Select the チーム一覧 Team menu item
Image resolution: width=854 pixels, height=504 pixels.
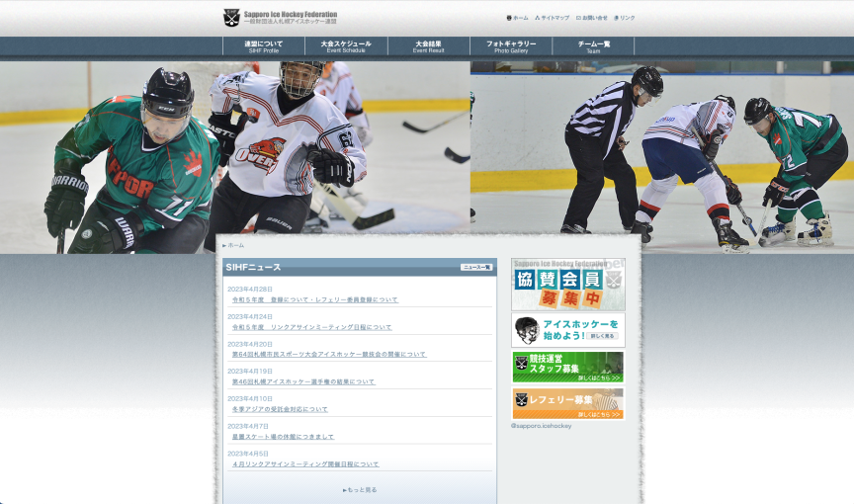pos(593,46)
